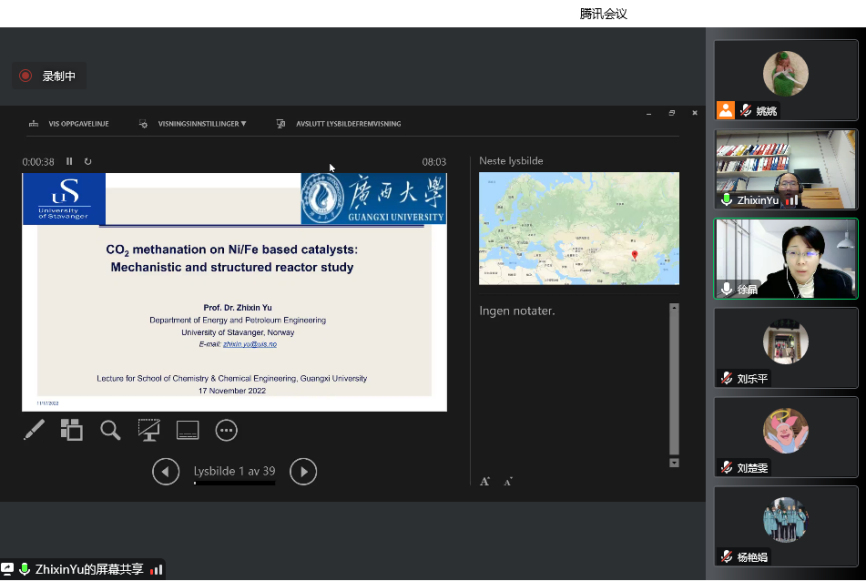Restart the presentation timer
This screenshot has height=581, width=866.
88,161
